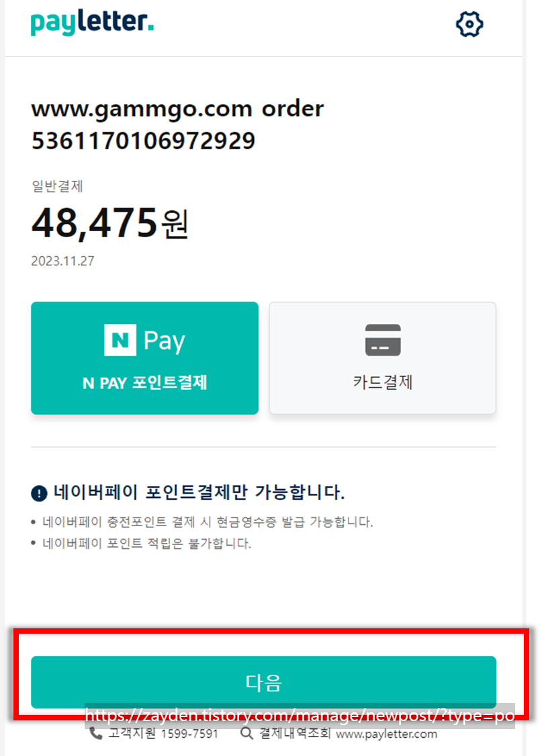
Task: Click the 결제내역조회 text
Action: pyautogui.click(x=295, y=734)
